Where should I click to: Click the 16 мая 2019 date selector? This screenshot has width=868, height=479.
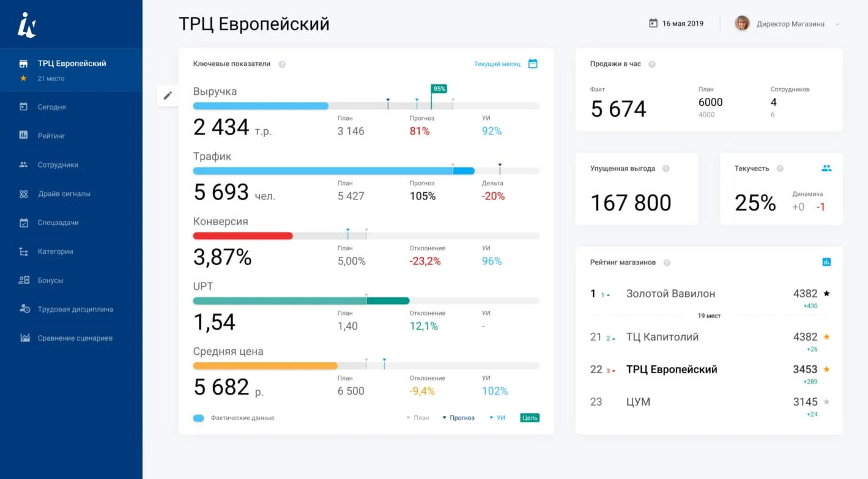(x=676, y=23)
